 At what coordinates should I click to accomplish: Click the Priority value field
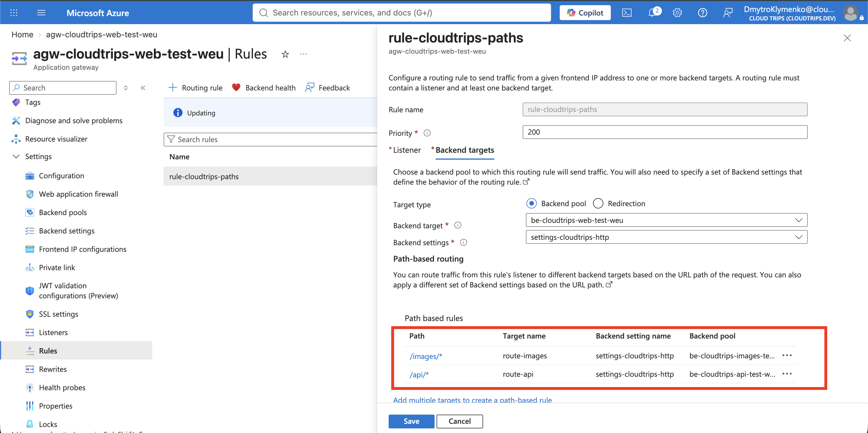click(x=665, y=132)
